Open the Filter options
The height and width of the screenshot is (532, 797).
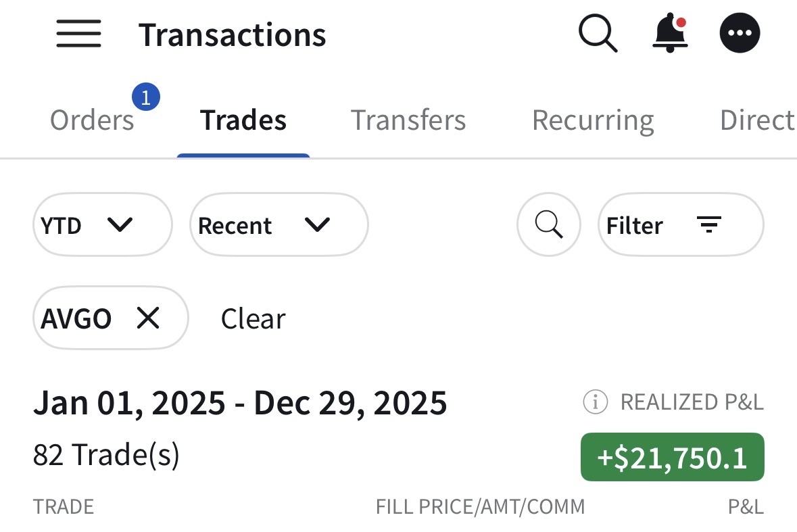tap(680, 224)
